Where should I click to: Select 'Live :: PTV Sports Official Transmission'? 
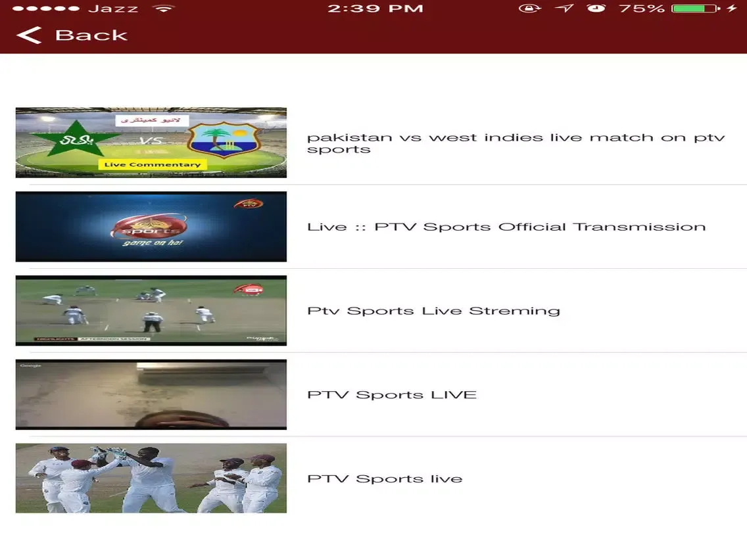click(506, 227)
